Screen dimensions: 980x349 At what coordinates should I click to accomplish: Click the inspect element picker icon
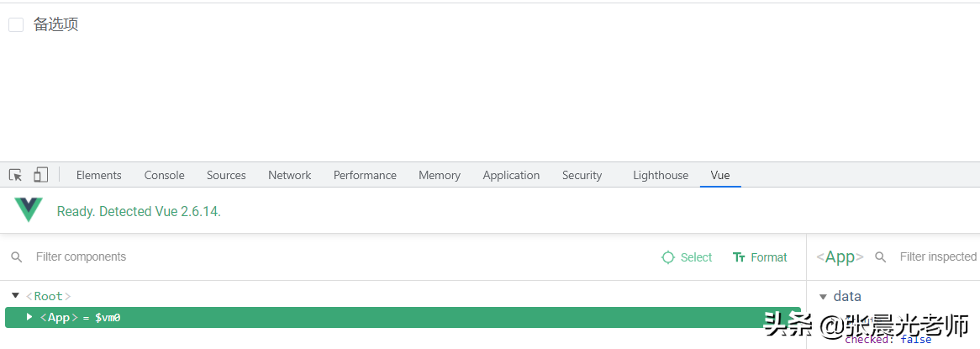[x=15, y=175]
